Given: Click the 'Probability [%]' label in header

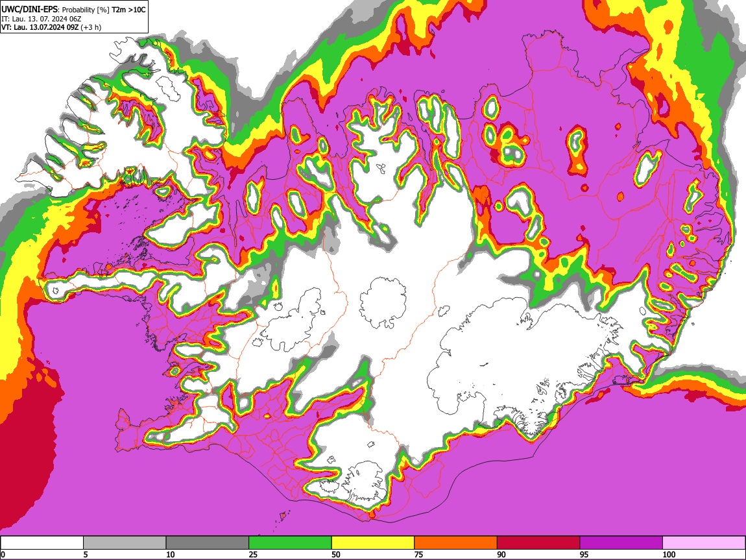Looking at the screenshot, I should tap(86, 10).
